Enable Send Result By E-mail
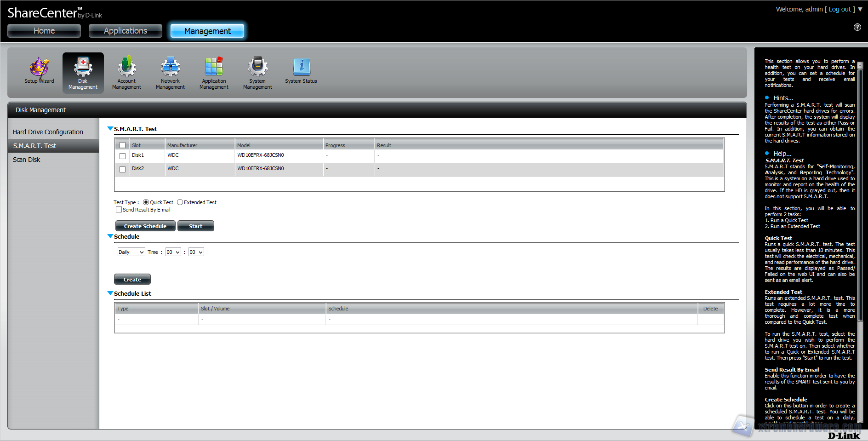 (119, 210)
